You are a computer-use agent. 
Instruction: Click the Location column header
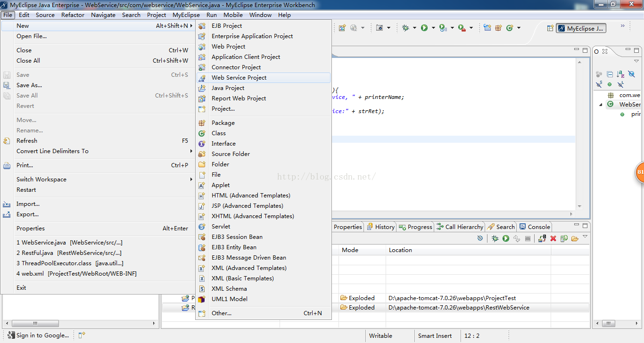pyautogui.click(x=468, y=250)
